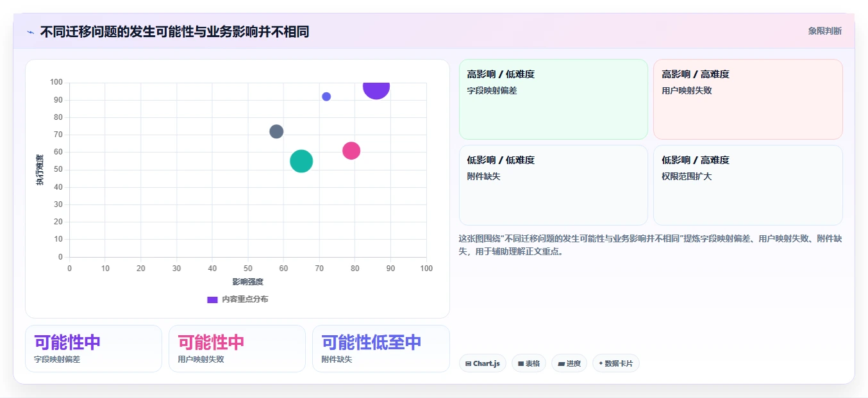Click the 字段映射偏差 text in green card

pos(492,90)
